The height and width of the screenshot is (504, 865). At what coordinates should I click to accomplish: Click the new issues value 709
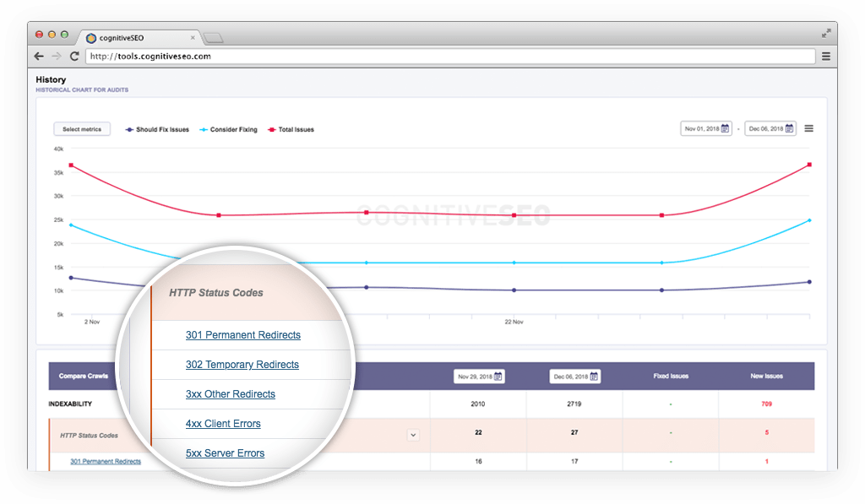(x=767, y=404)
